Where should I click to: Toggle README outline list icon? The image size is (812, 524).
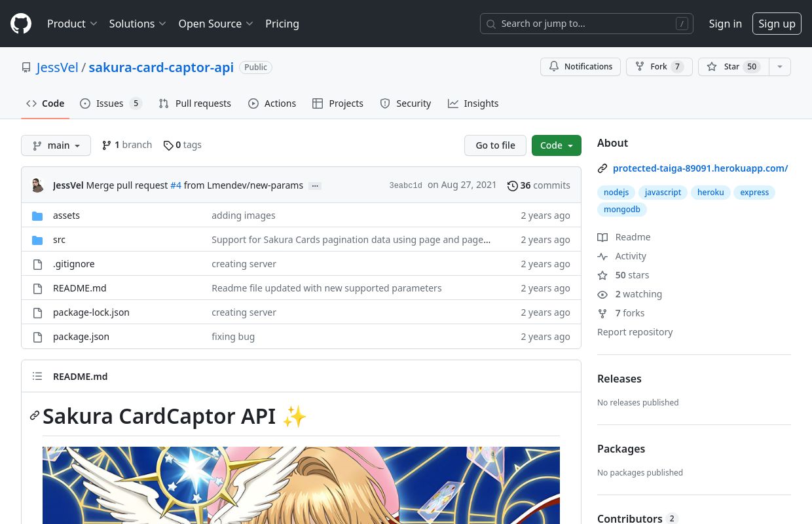pos(37,376)
